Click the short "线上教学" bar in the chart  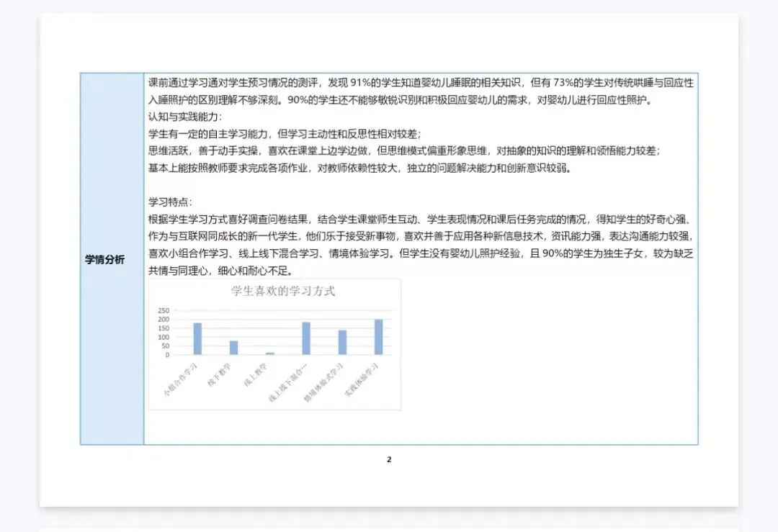pos(270,353)
